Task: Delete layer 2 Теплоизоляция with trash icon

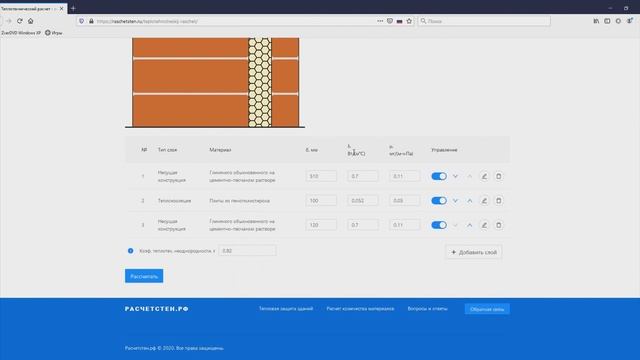Action: [498, 201]
